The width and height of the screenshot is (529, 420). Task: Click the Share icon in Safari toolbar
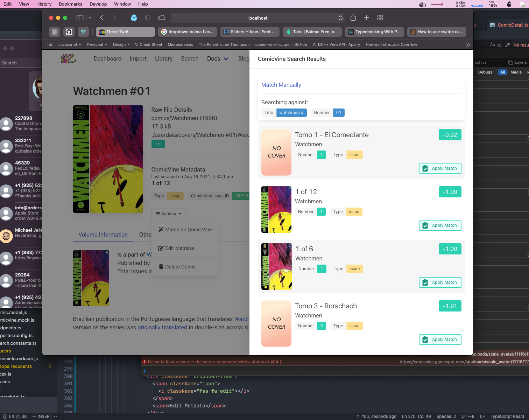click(x=353, y=18)
